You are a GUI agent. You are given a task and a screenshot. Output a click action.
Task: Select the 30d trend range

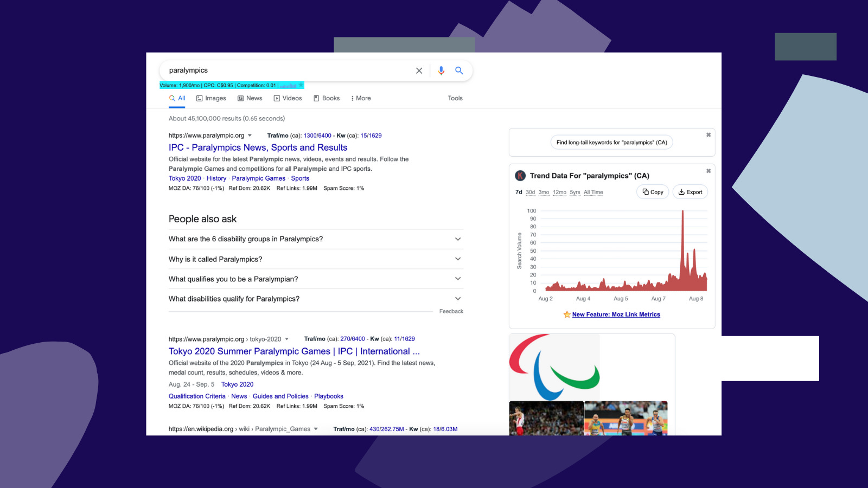coord(531,192)
